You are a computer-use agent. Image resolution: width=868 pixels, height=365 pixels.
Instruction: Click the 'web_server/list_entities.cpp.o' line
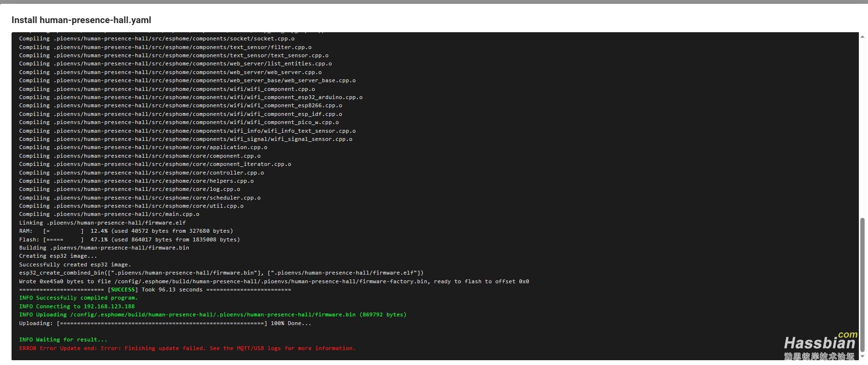(x=176, y=63)
